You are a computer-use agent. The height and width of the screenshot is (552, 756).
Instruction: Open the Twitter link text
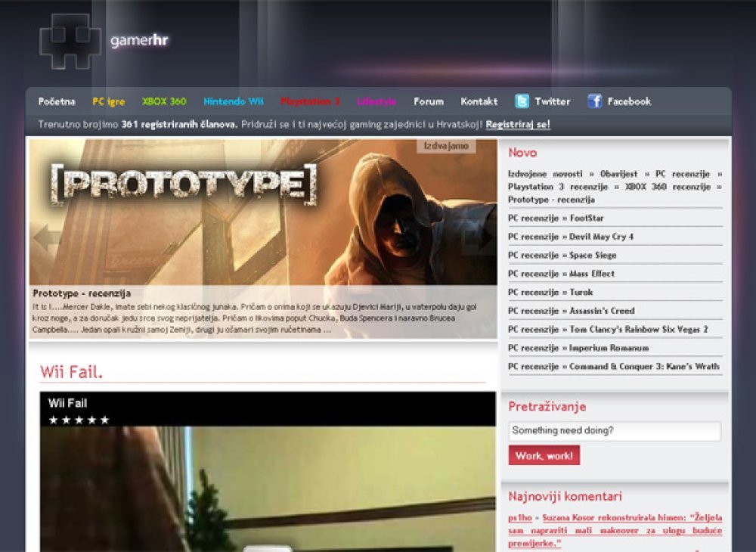pyautogui.click(x=553, y=102)
